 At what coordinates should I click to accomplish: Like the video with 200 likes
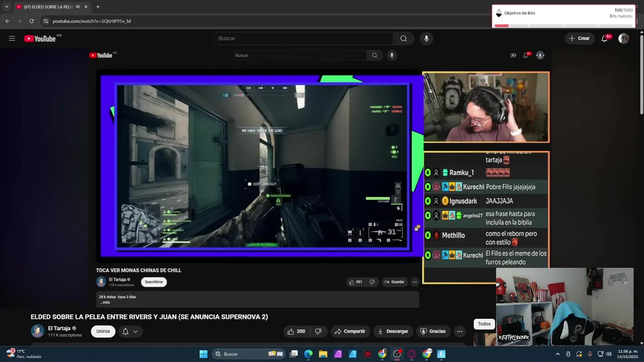tap(296, 331)
